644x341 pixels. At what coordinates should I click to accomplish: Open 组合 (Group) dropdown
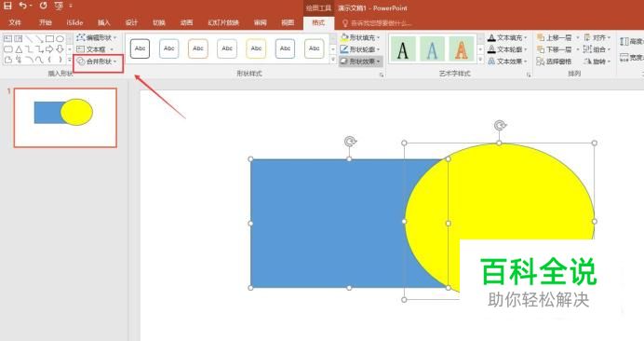click(597, 49)
